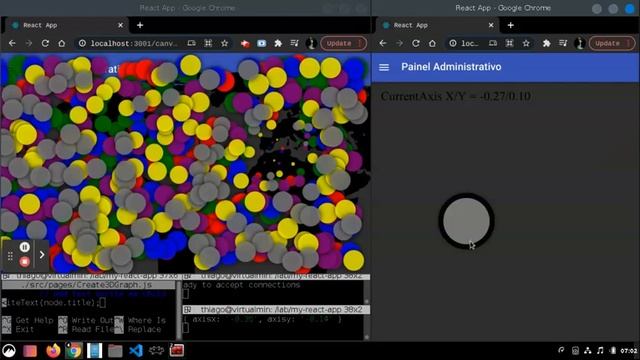
Task: Click the QR/grid icon in right Chrome address bar
Action: (x=509, y=43)
